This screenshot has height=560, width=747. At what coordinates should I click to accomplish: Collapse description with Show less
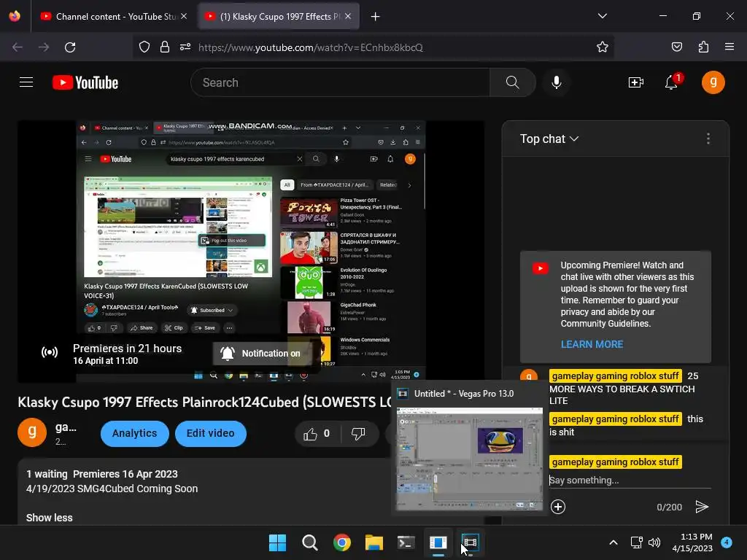tap(50, 518)
